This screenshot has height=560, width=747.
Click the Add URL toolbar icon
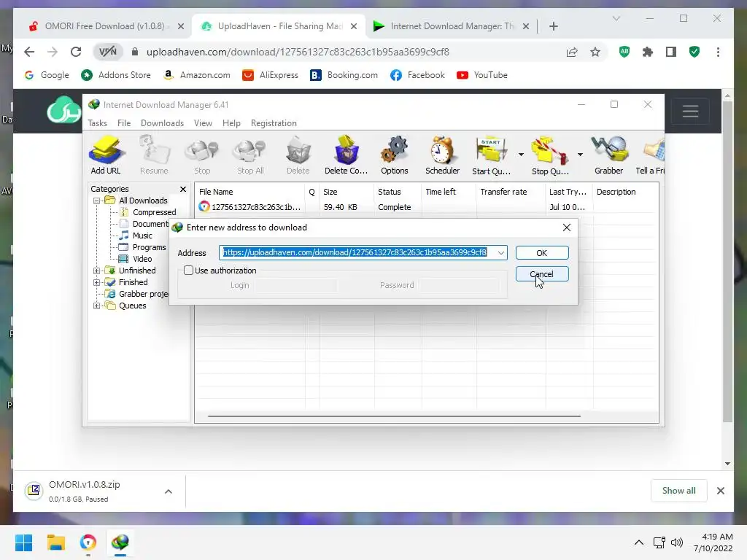(106, 155)
